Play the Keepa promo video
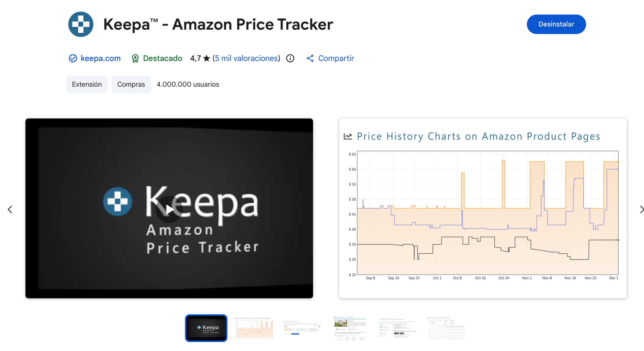The width and height of the screenshot is (644, 351). point(169,209)
